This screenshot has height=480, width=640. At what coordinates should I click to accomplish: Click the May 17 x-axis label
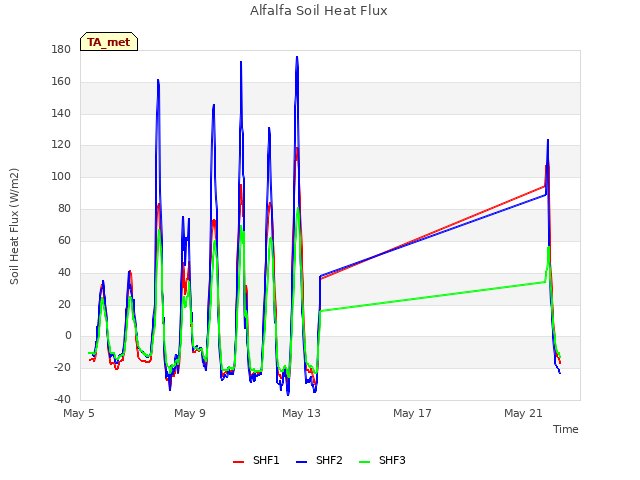[x=412, y=413]
